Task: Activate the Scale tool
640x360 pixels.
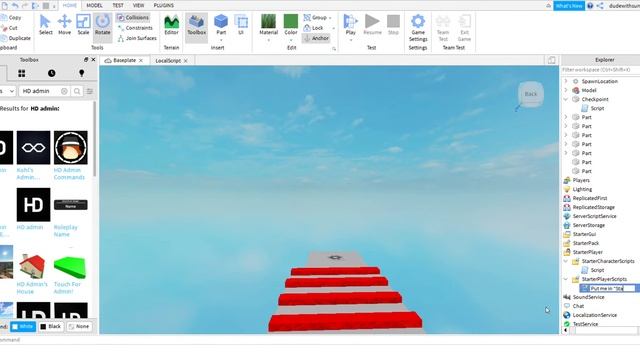Action: point(83,25)
